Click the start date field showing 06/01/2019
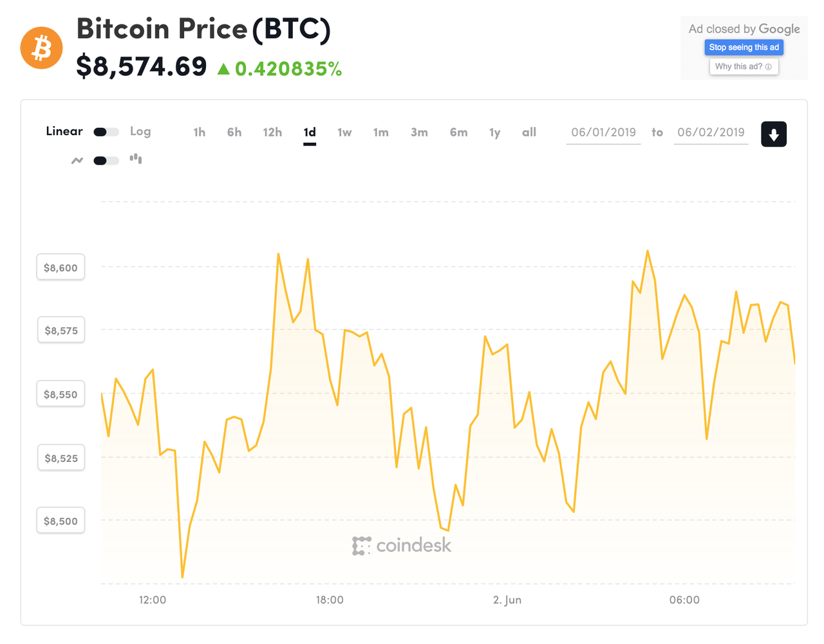 click(x=603, y=133)
